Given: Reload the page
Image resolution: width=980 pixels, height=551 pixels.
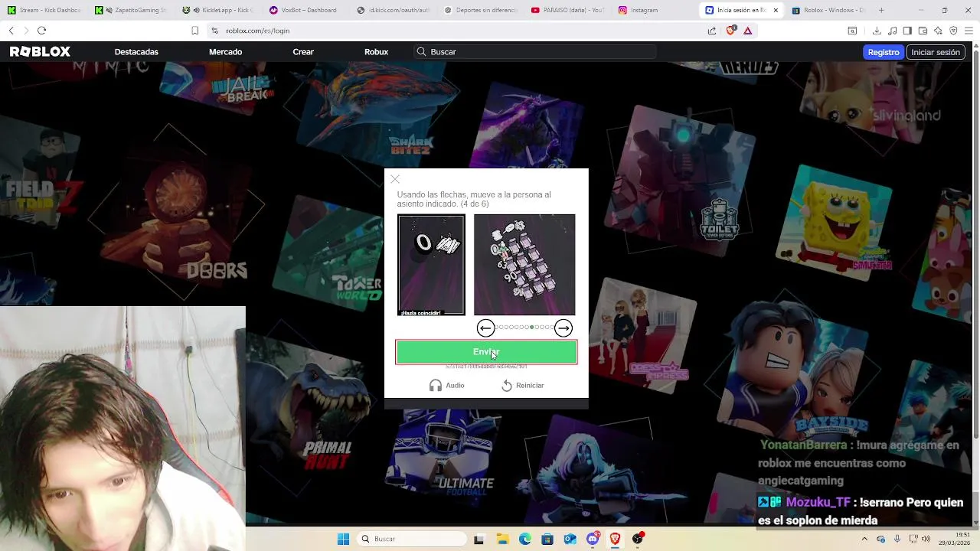Looking at the screenshot, I should coord(41,31).
